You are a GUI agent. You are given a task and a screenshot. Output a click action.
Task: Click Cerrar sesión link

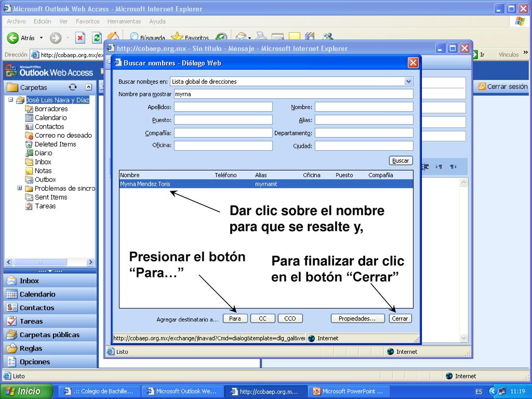503,87
